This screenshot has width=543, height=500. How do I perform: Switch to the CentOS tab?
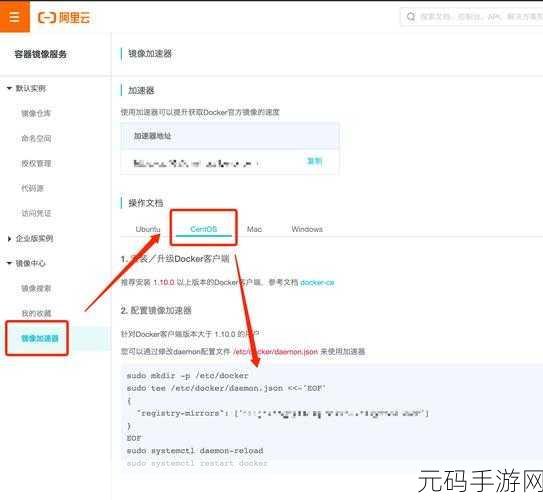pyautogui.click(x=204, y=229)
